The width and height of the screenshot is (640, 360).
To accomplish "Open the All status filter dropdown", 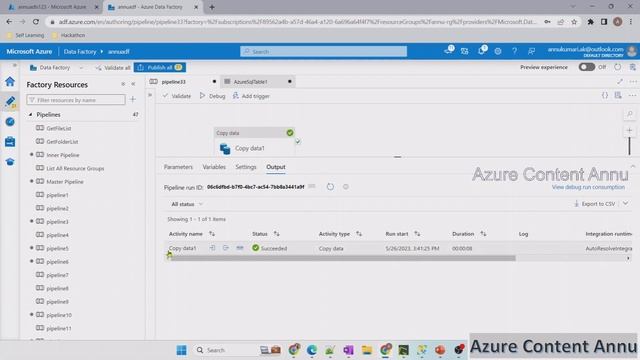I will [187, 204].
